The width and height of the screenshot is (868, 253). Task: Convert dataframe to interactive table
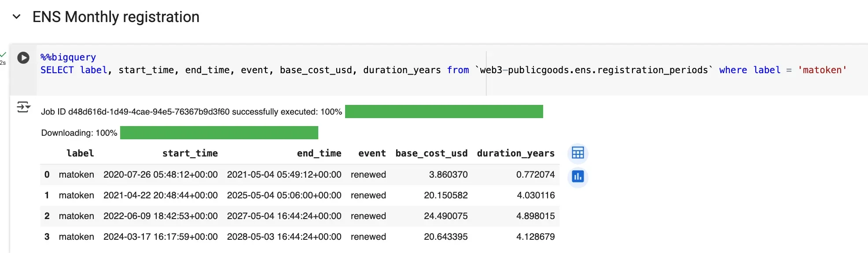577,153
